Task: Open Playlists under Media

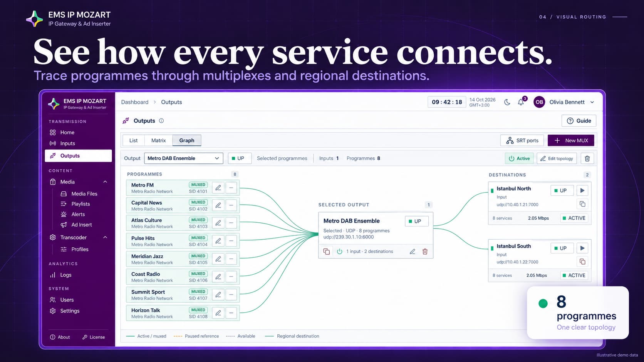Action: pyautogui.click(x=80, y=204)
